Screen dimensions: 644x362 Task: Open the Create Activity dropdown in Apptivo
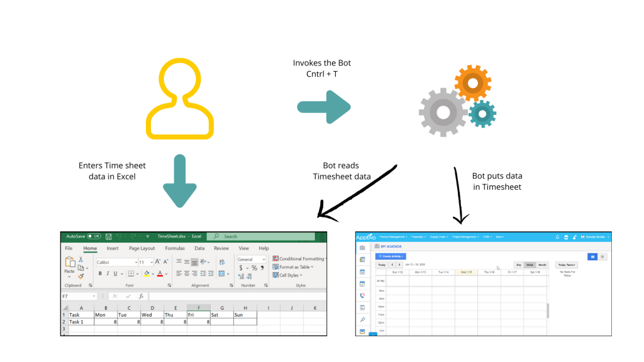point(391,256)
